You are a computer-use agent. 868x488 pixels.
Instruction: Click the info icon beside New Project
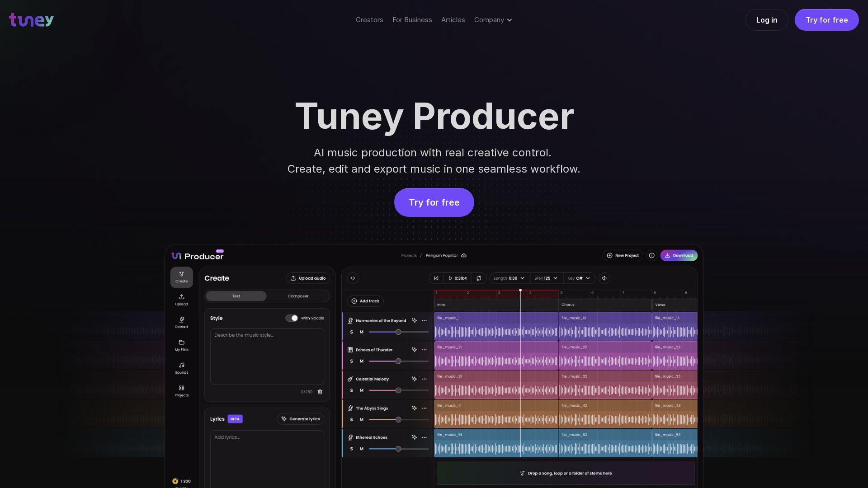pyautogui.click(x=651, y=256)
